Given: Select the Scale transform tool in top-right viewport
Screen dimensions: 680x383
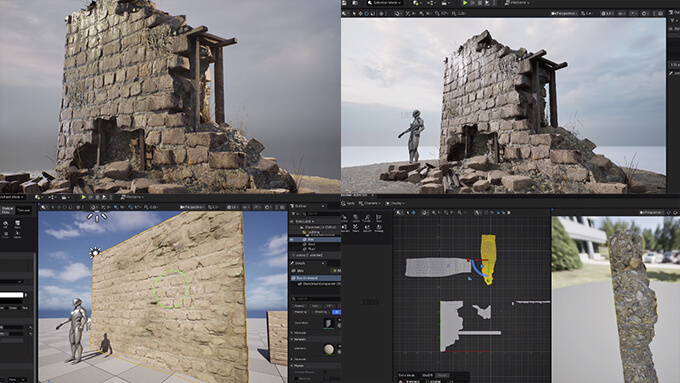Looking at the screenshot, I should click(x=373, y=13).
